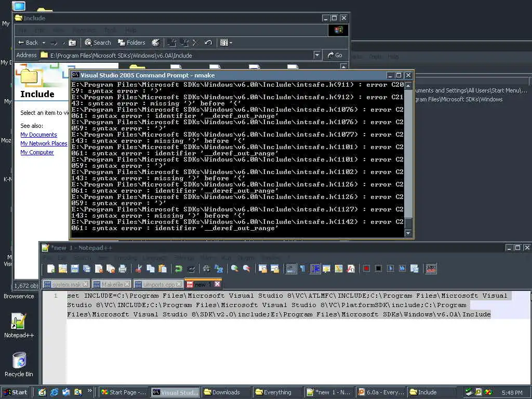Start macro recording with red circle button
The height and width of the screenshot is (399, 532).
[366, 269]
